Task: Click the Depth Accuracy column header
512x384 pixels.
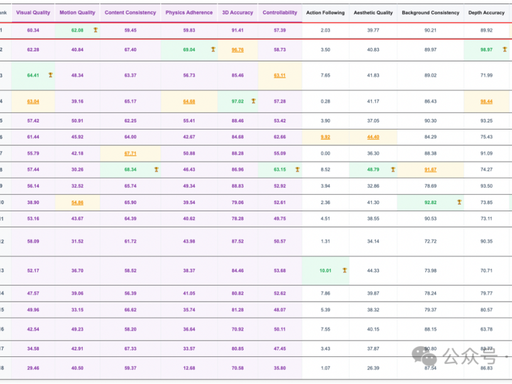Action: point(486,13)
